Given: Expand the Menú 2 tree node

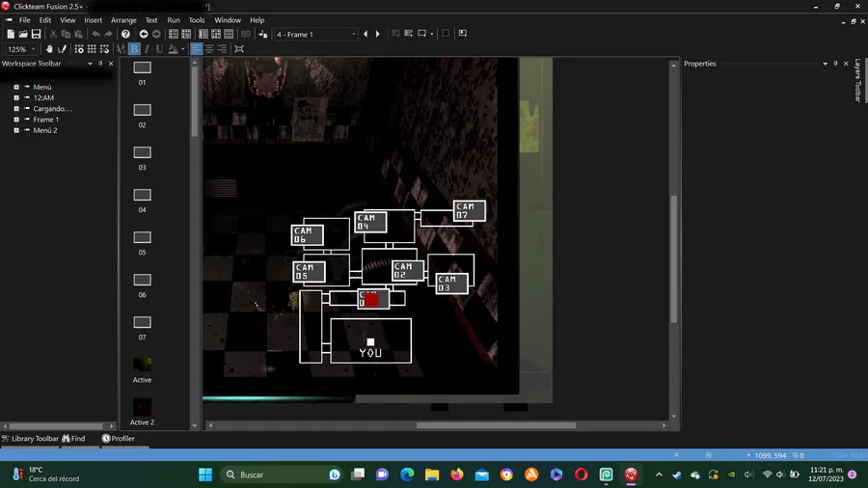Looking at the screenshot, I should (x=16, y=130).
